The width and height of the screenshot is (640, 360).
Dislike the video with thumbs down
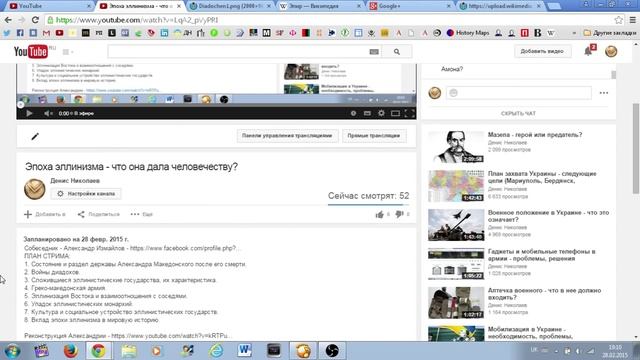(x=399, y=214)
